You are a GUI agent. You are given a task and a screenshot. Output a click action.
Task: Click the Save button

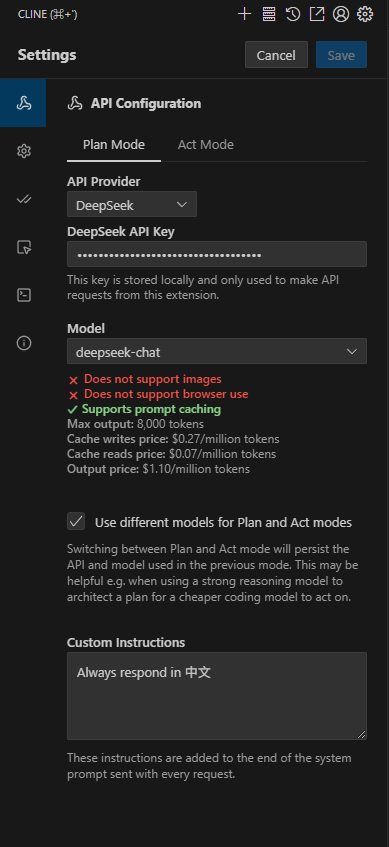341,55
